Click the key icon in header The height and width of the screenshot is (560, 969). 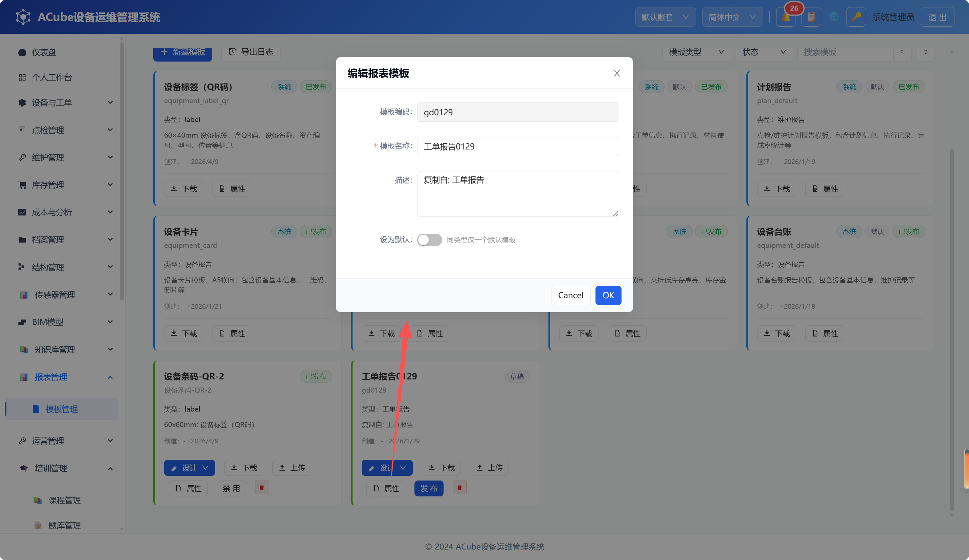pyautogui.click(x=856, y=17)
